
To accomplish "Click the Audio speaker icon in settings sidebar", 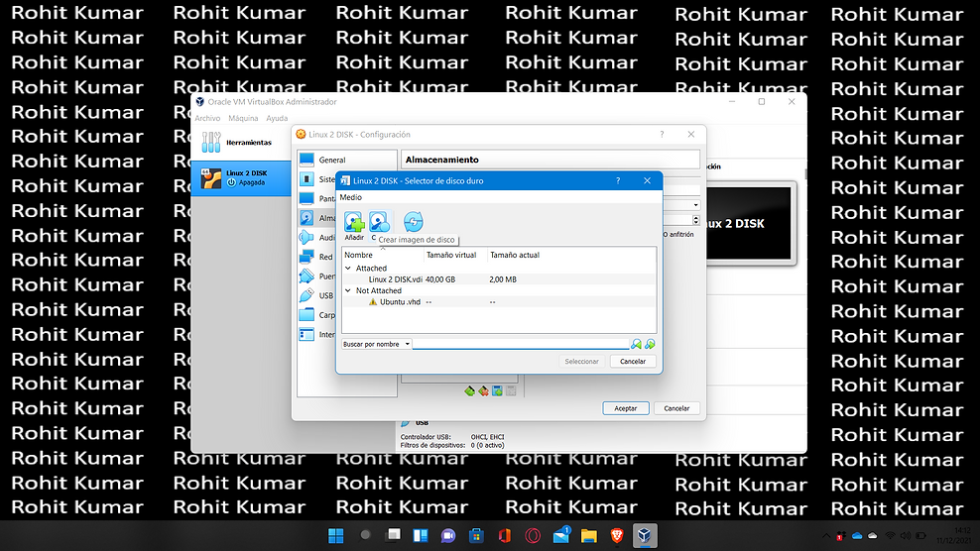I will [x=306, y=238].
